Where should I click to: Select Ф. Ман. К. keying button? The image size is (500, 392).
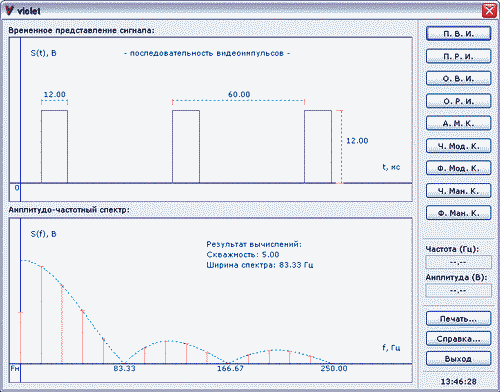[458, 213]
